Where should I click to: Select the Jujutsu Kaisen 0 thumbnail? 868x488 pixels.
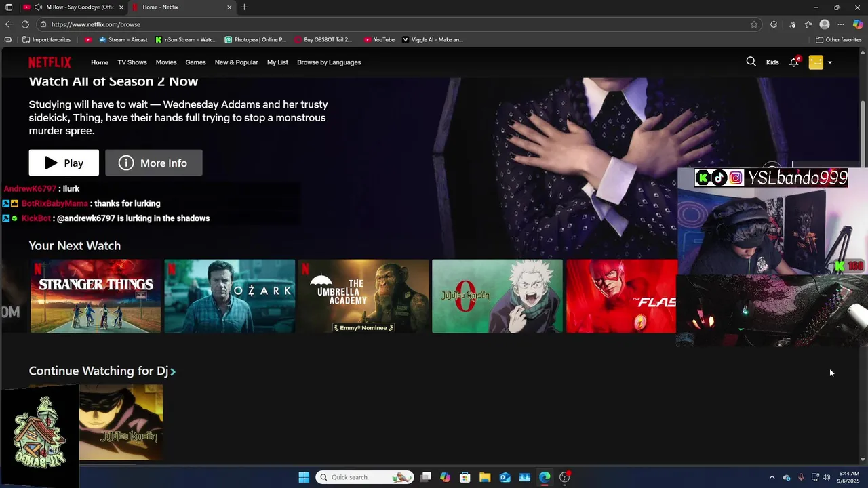[x=497, y=296]
